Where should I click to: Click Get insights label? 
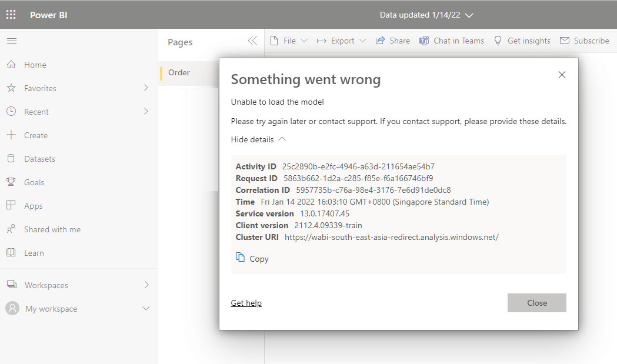(x=529, y=41)
